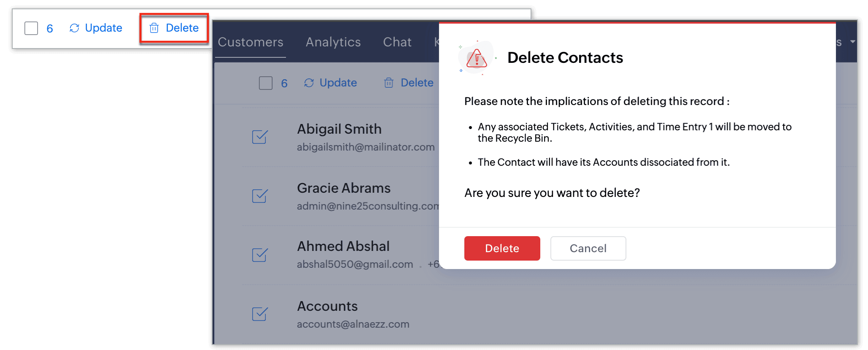Click the selected count 6 in the callout
Viewport: 868px width, 350px height.
50,28
